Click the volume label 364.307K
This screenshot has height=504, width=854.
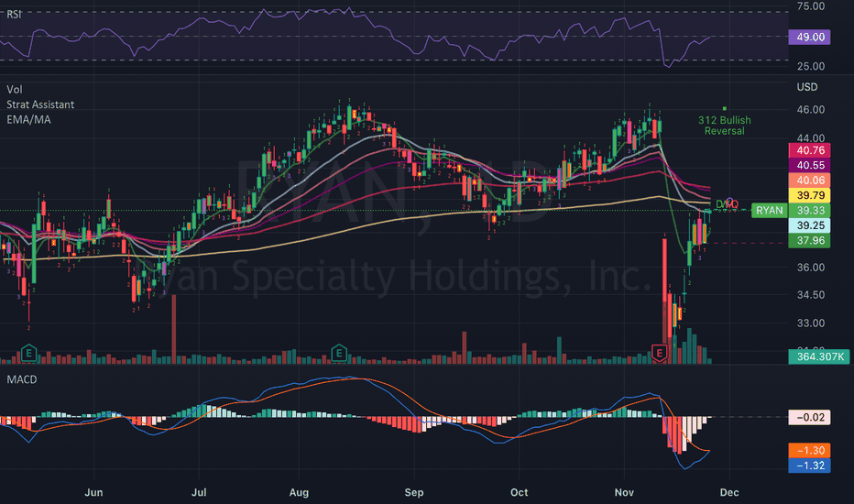click(818, 356)
